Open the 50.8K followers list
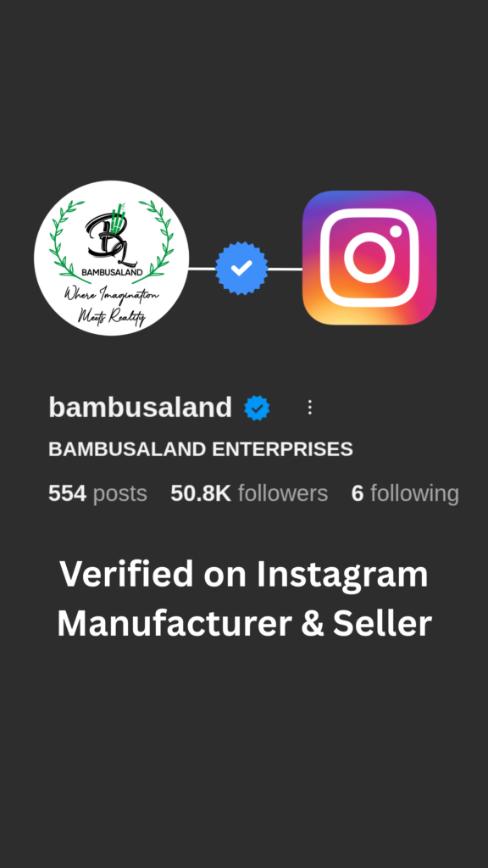This screenshot has height=868, width=488. pyautogui.click(x=250, y=493)
